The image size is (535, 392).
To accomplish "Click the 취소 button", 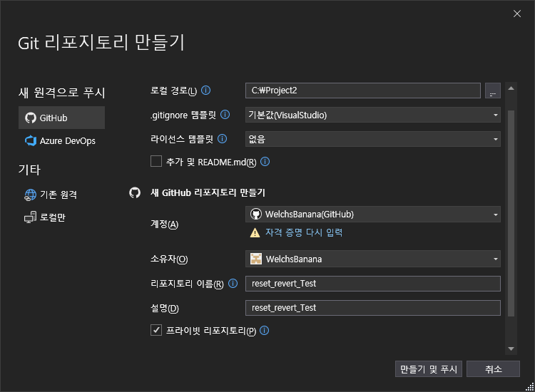I will coord(493,368).
